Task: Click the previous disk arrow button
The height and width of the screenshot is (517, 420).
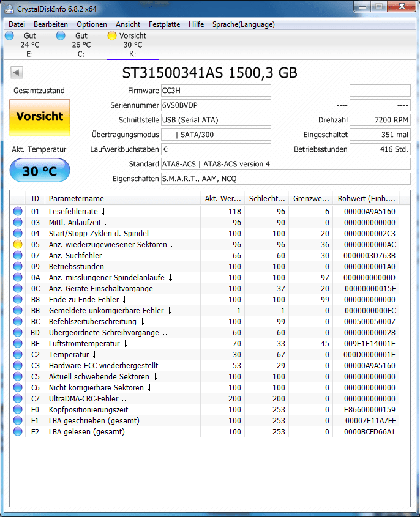Action: 17,72
